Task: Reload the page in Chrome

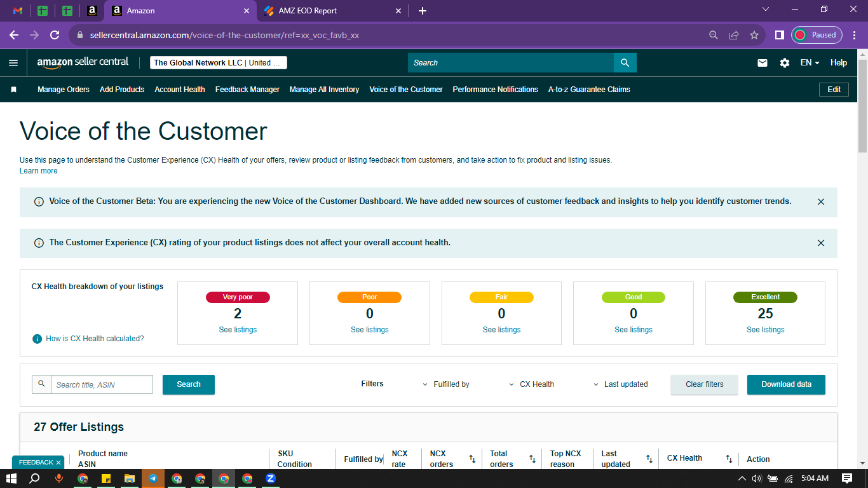Action: pos(55,35)
